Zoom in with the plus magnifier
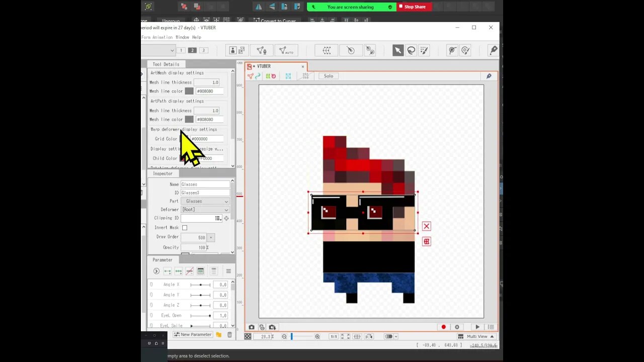Viewport: 644px width, 362px height. click(317, 336)
